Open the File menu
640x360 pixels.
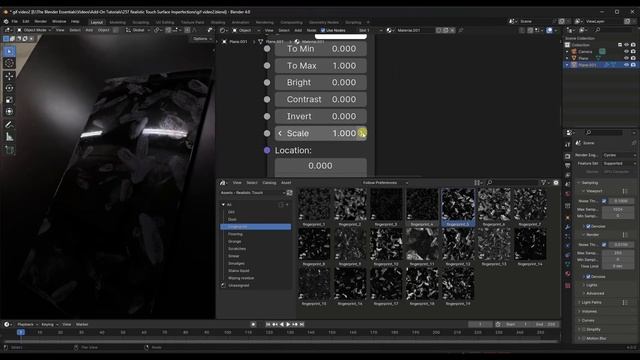pos(14,21)
